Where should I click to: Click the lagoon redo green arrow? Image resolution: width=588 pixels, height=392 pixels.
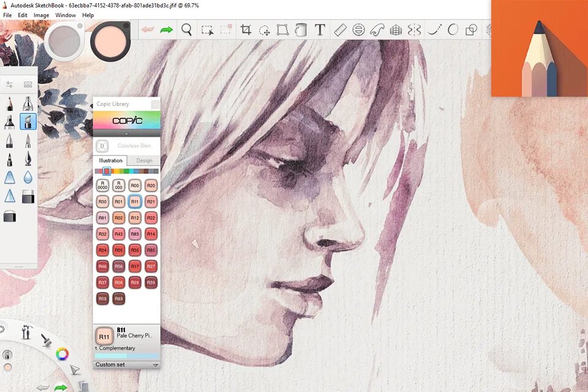tap(61, 387)
